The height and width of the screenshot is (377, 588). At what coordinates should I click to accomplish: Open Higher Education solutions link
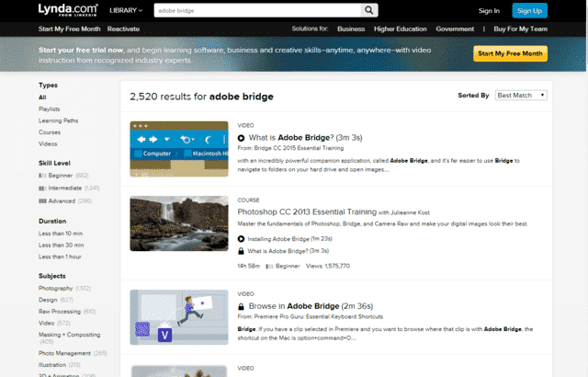tap(401, 29)
